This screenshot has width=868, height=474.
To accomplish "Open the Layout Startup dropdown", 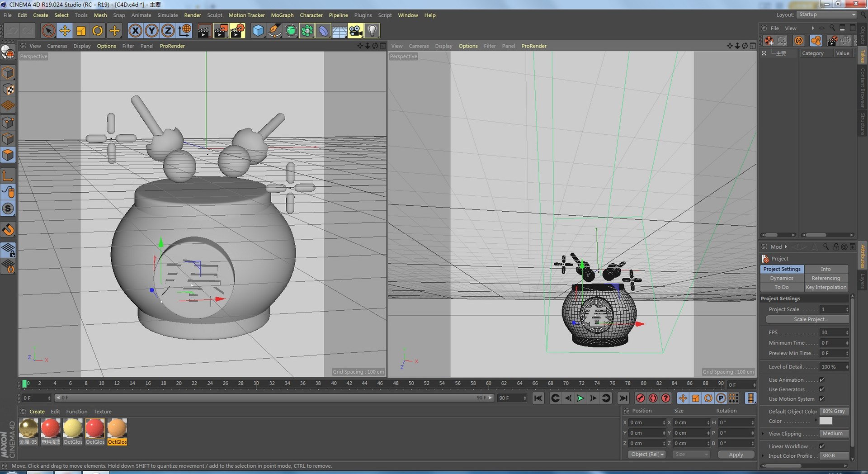I will tap(827, 14).
